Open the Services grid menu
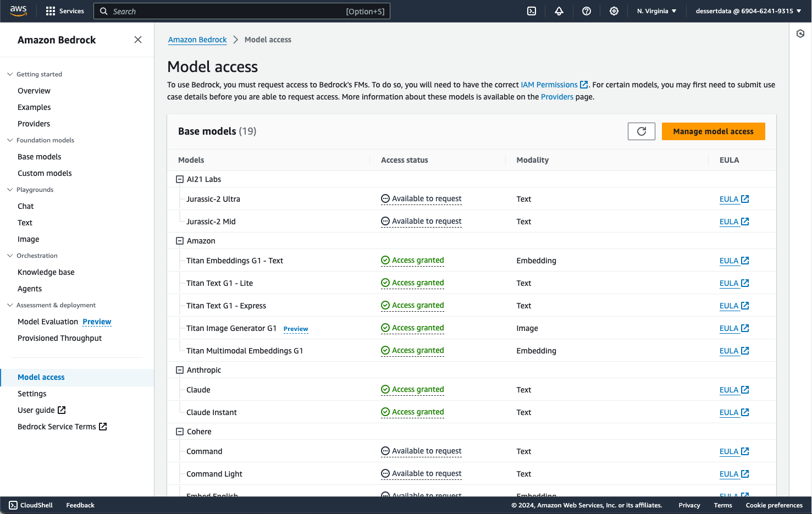This screenshot has height=514, width=812. [x=65, y=11]
